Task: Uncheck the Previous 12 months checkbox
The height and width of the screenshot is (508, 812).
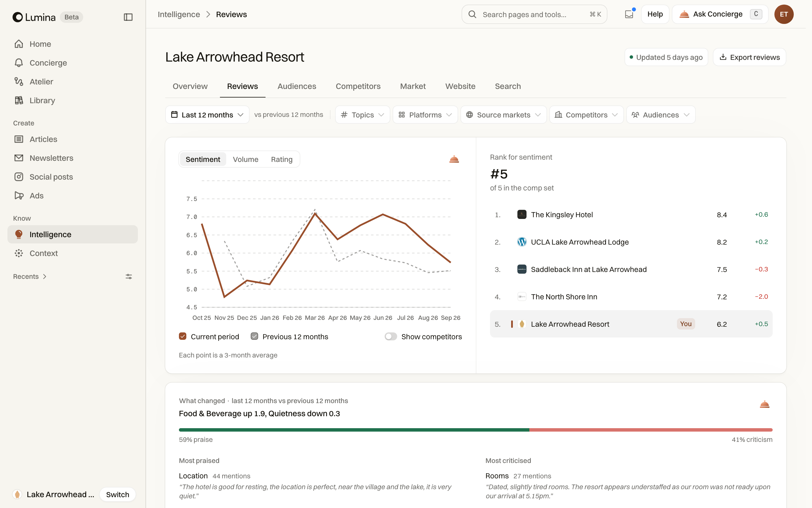Action: [x=254, y=336]
